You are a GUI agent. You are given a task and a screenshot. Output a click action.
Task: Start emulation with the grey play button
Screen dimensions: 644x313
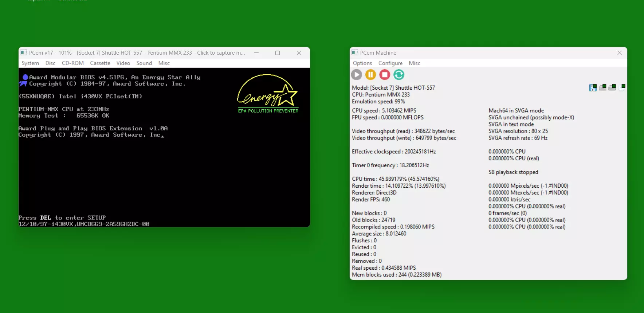357,75
